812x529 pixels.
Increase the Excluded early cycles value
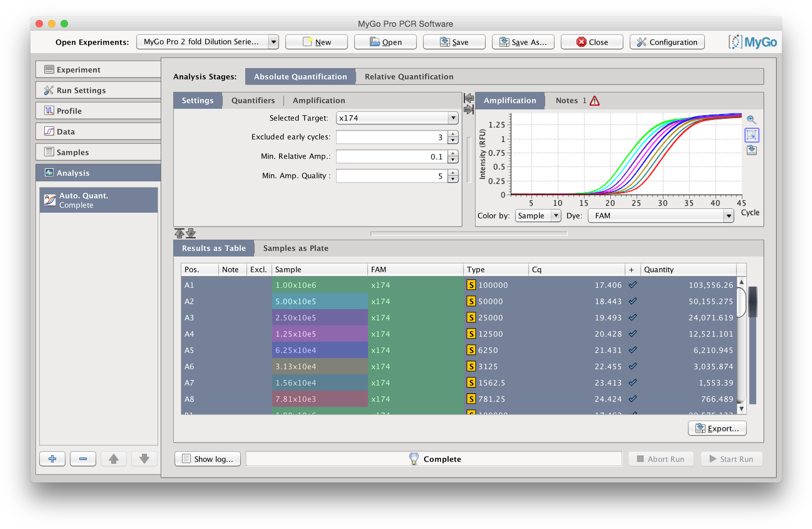pos(453,134)
